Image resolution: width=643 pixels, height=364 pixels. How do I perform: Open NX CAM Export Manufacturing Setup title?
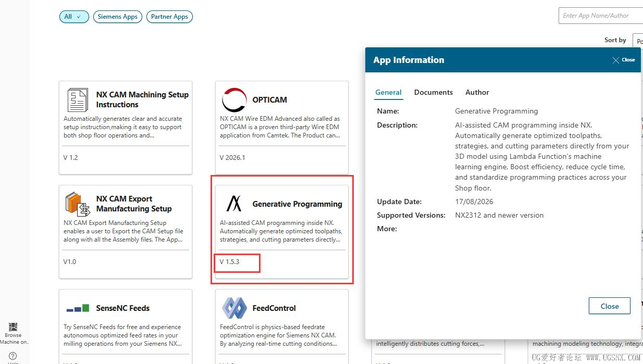[x=134, y=204]
